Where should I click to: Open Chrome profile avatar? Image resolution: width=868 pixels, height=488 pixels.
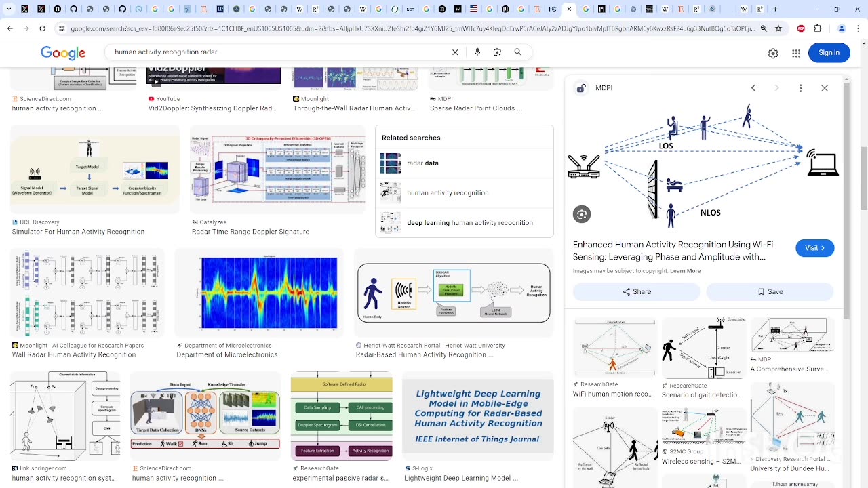point(842,28)
